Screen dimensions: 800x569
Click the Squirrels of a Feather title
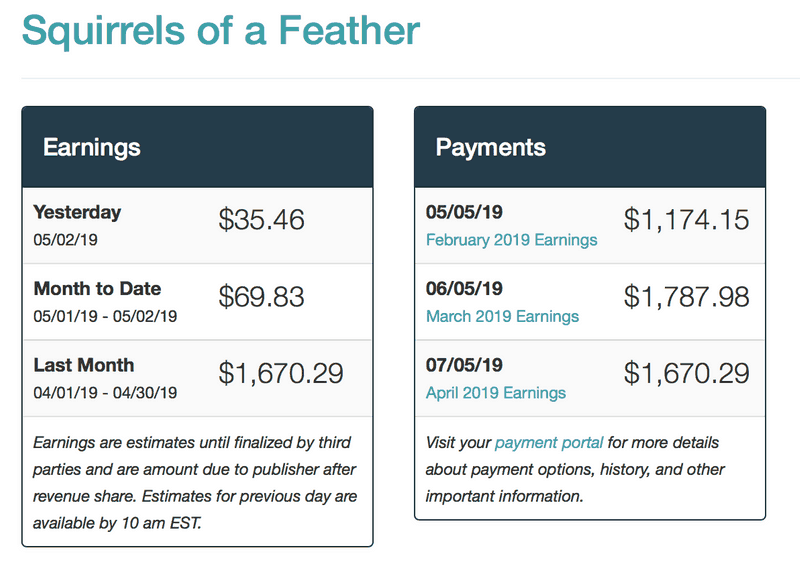click(x=221, y=30)
